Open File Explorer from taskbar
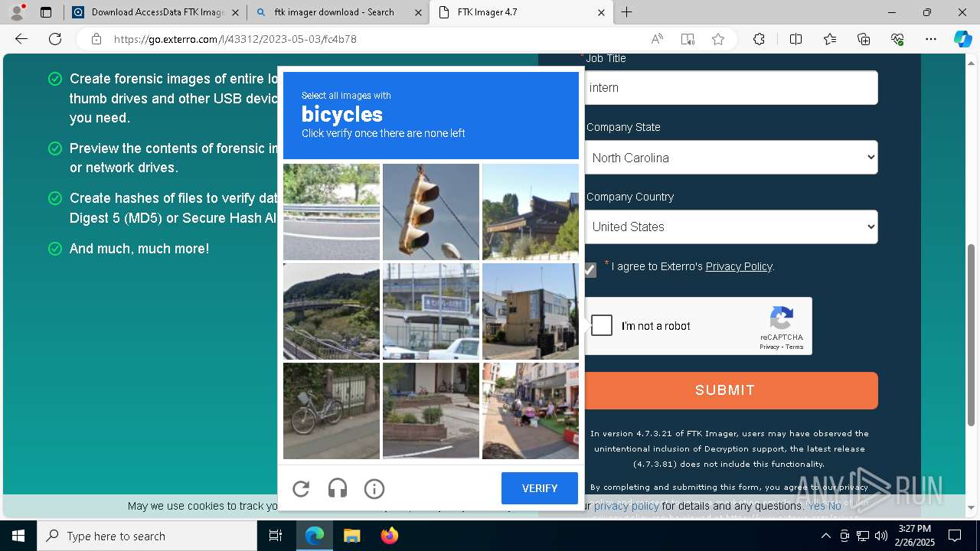The image size is (980, 551). [351, 536]
